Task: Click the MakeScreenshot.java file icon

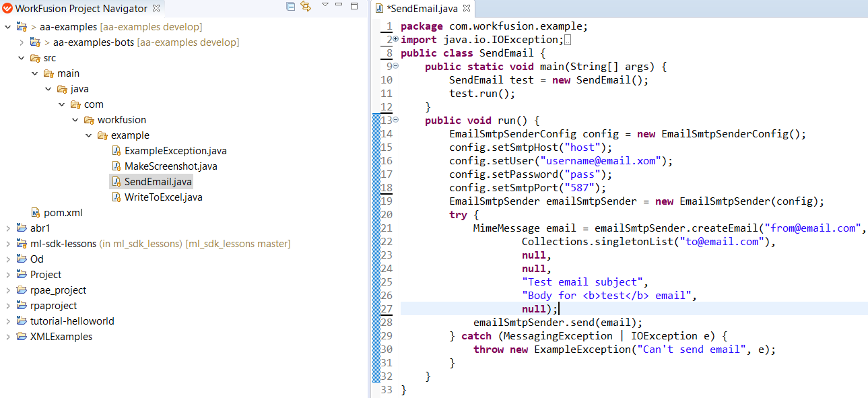Action: [116, 166]
